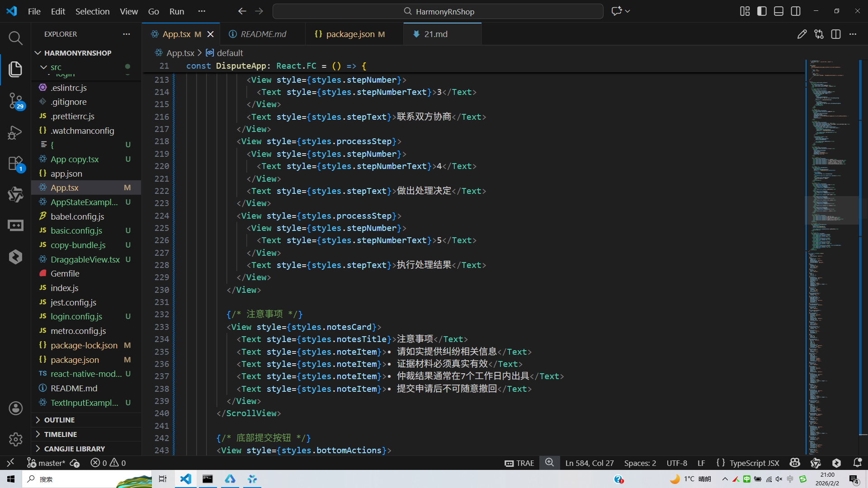The image size is (868, 488).
Task: Open package-lock.json file
Action: pos(86,345)
